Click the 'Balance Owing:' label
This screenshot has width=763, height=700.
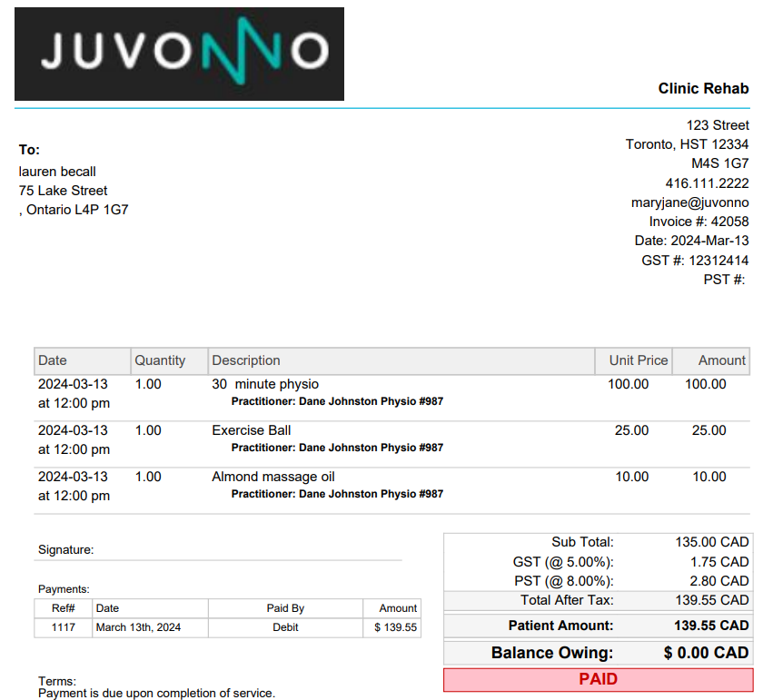pos(552,653)
